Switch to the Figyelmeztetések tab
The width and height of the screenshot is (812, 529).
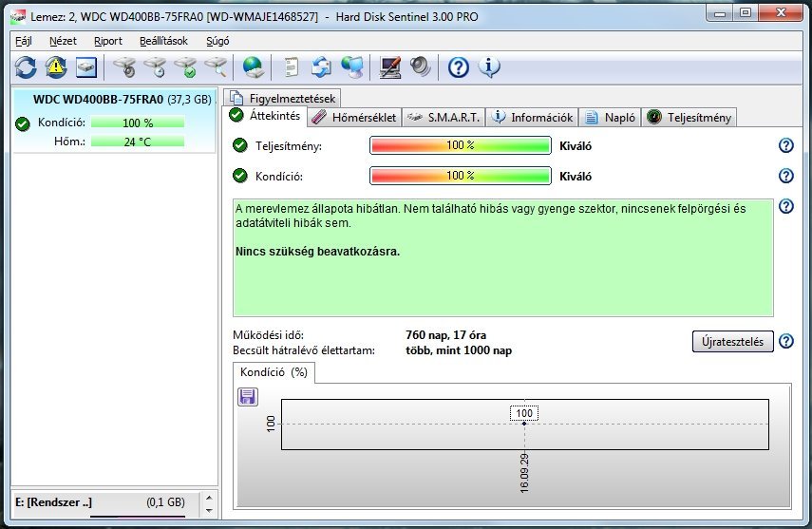click(283, 98)
